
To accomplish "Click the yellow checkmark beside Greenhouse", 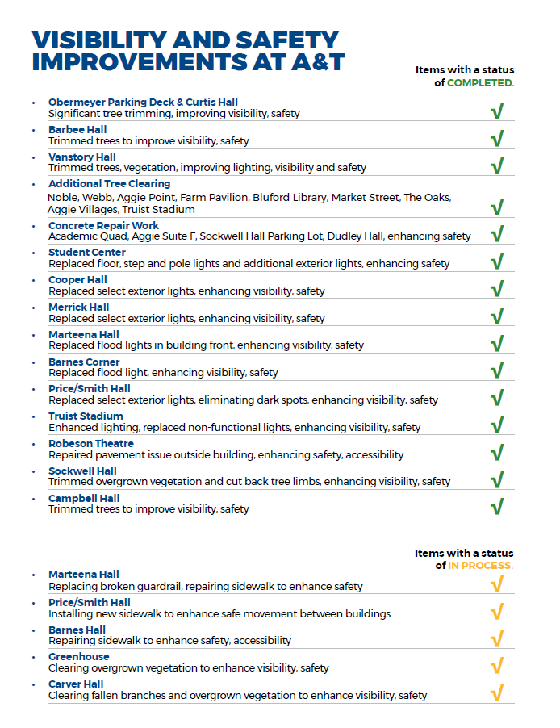I will [x=497, y=666].
